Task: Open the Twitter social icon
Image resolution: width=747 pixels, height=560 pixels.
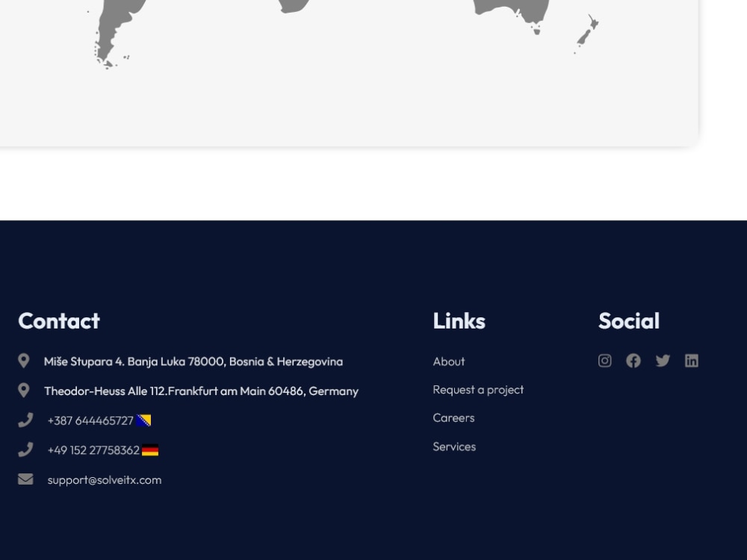Action: click(663, 361)
